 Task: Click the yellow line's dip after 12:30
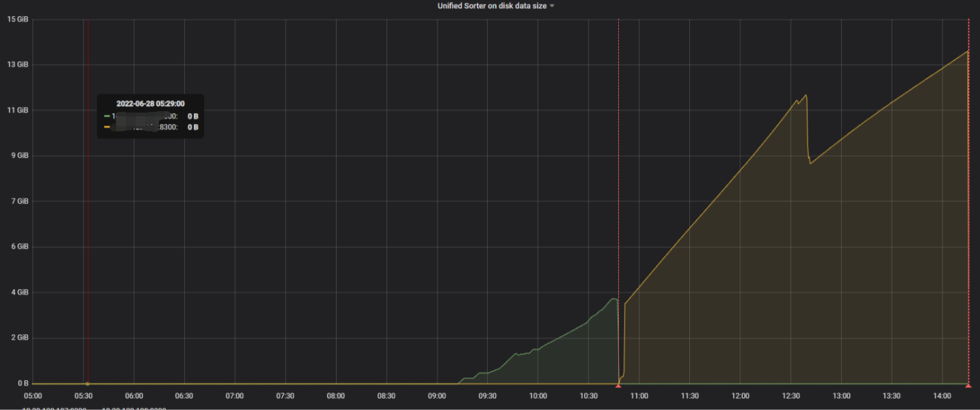pos(810,163)
